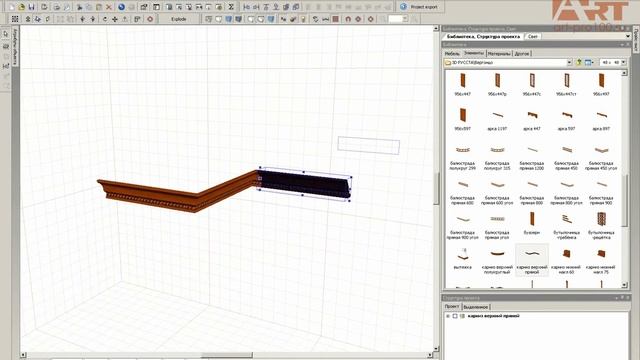
Task: Select карниз нижний накл 60 element
Action: coord(567,260)
